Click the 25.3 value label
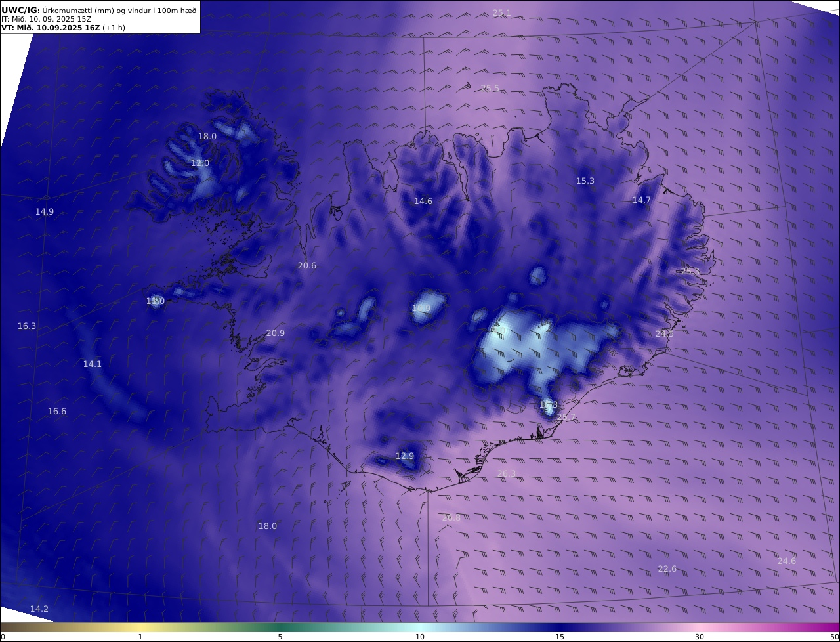 pos(690,271)
